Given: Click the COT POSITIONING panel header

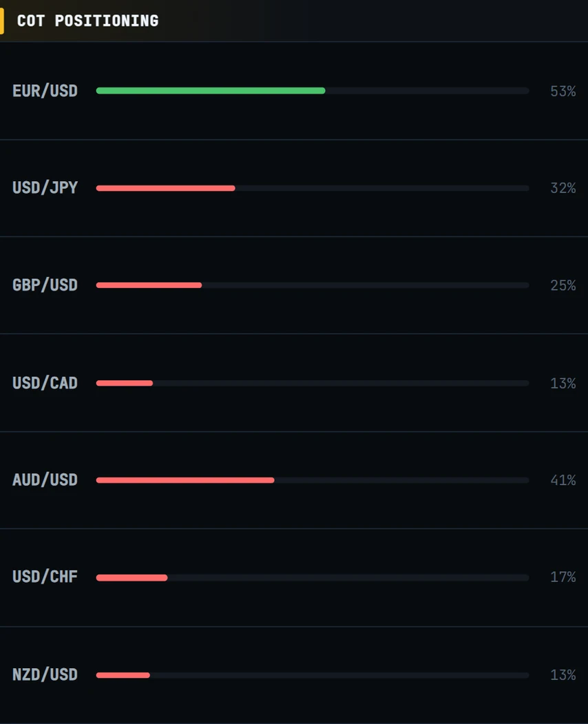Looking at the screenshot, I should point(87,21).
